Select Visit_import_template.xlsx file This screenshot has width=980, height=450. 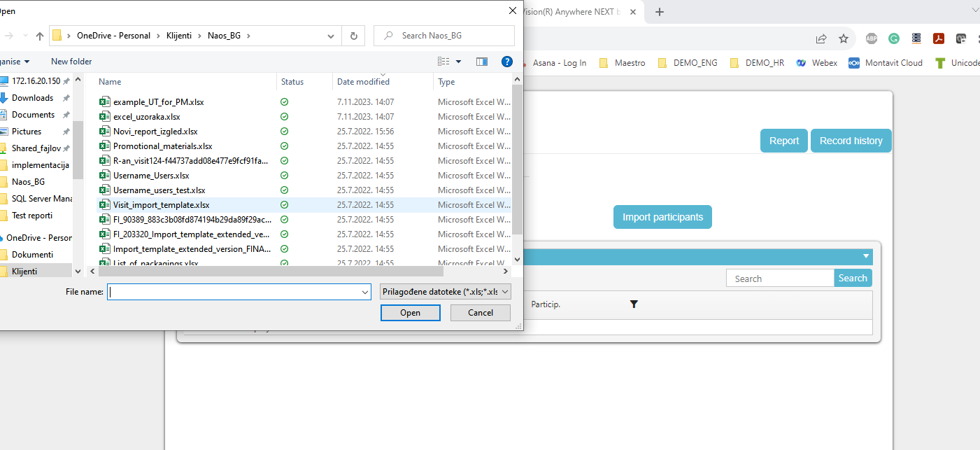pyautogui.click(x=161, y=205)
